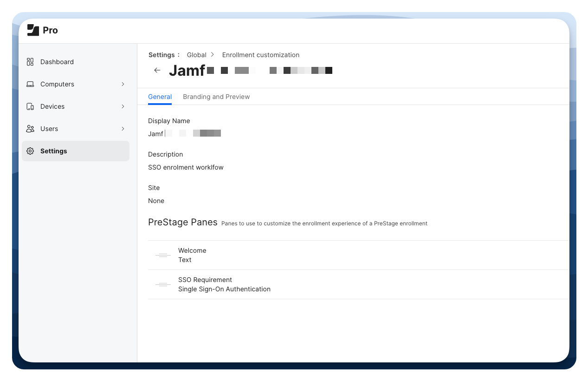Open the Welcome Text pane row
Viewport: 588px width, 381px height.
tap(192, 255)
